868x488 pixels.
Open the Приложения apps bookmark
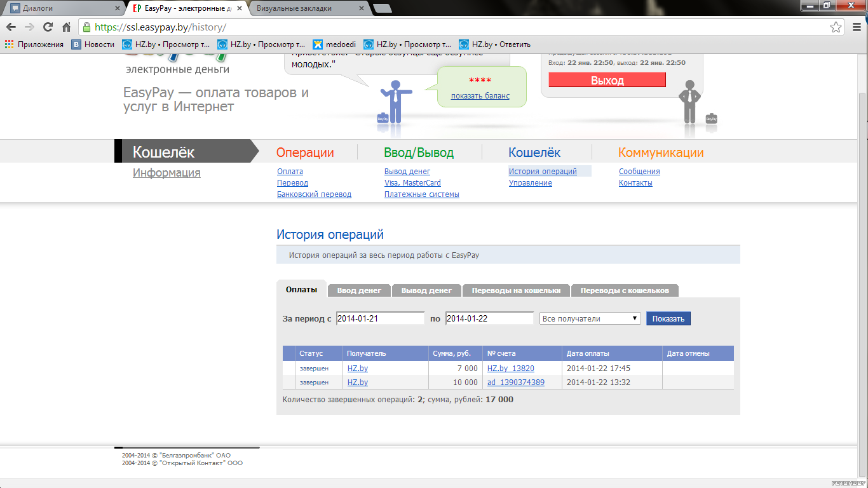click(34, 44)
